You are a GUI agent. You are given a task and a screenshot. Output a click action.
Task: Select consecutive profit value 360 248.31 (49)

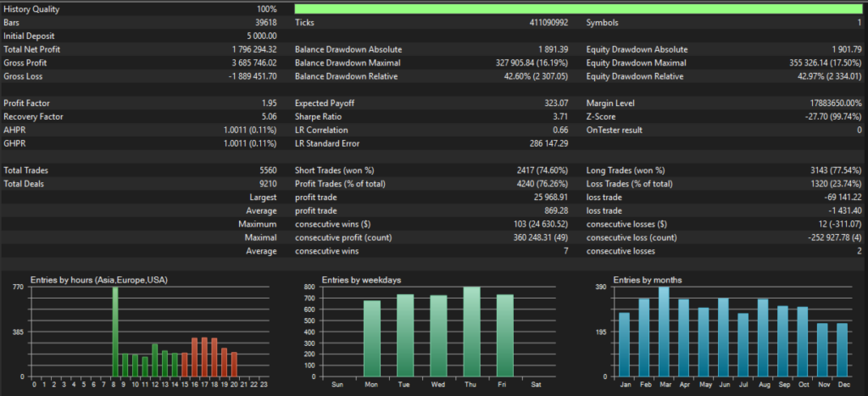coord(541,237)
